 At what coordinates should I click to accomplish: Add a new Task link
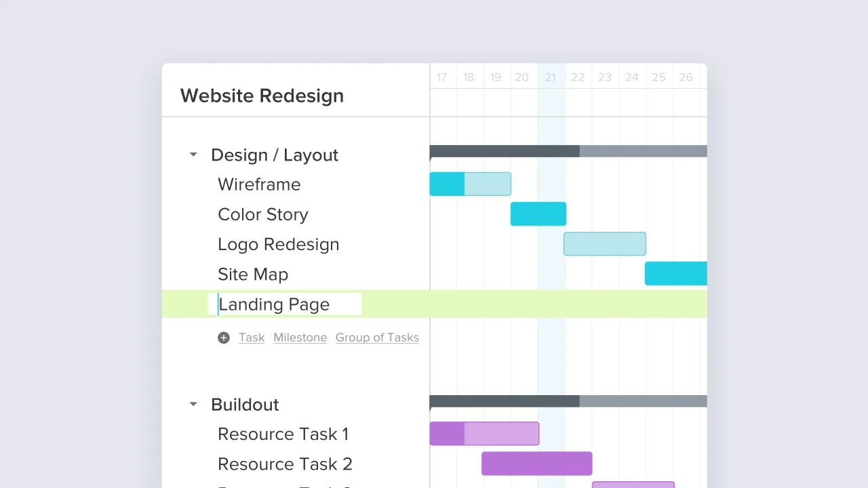252,338
